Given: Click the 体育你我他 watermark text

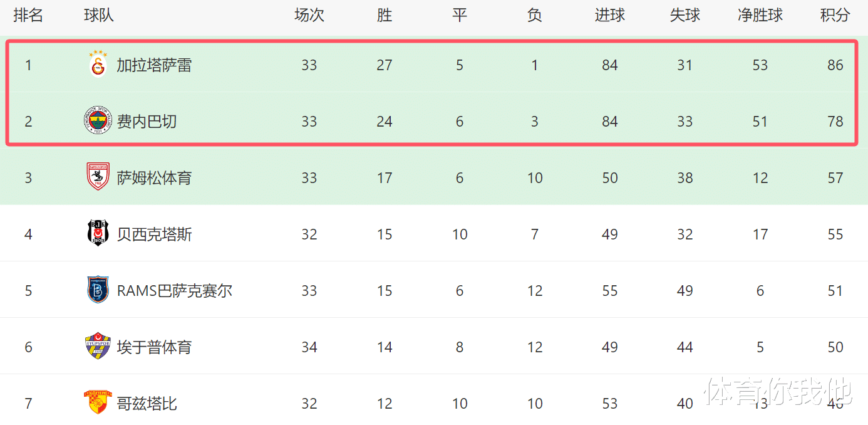Looking at the screenshot, I should coord(778,391).
